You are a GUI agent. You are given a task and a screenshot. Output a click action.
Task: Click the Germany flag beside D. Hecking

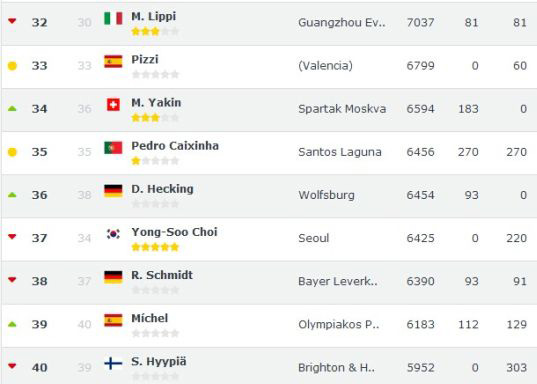(113, 191)
